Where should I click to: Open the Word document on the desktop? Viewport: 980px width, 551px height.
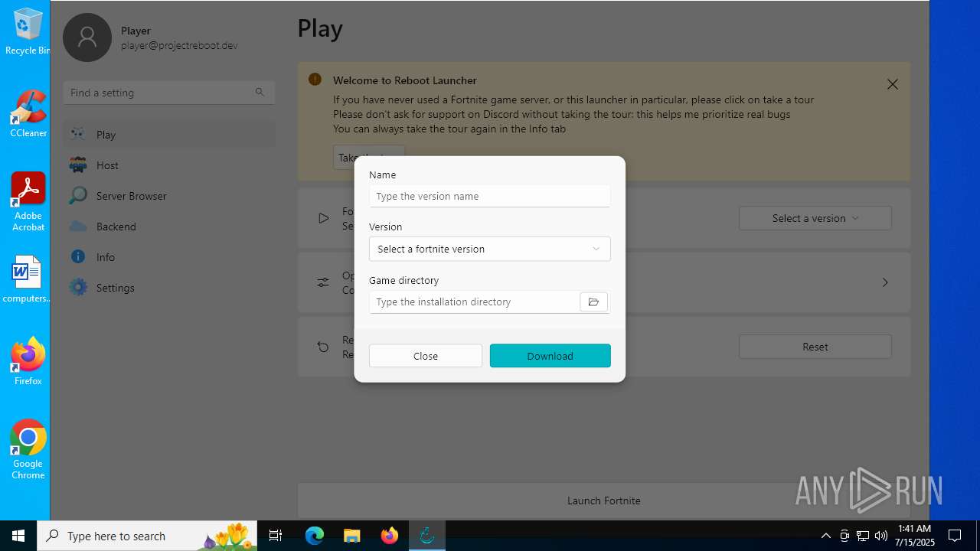coord(26,279)
